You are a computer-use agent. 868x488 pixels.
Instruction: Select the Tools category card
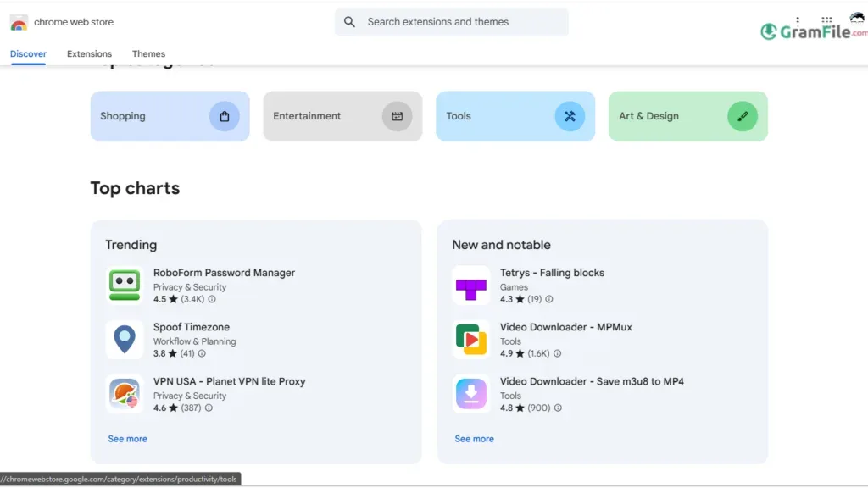tap(515, 116)
